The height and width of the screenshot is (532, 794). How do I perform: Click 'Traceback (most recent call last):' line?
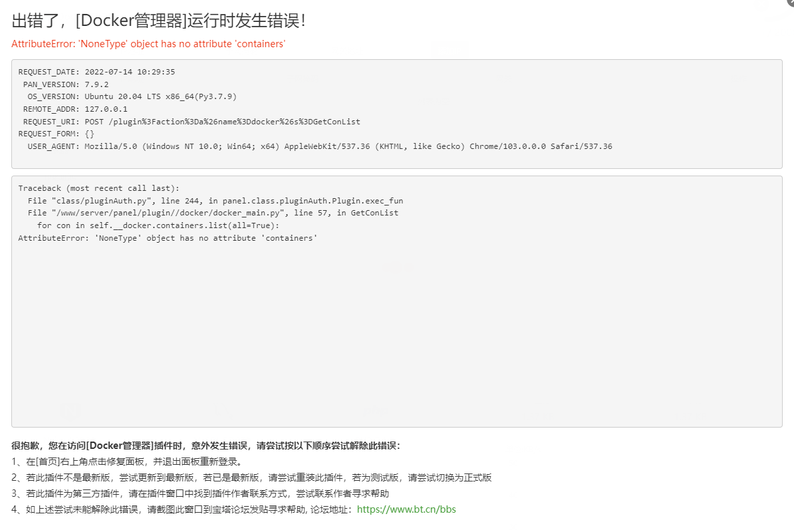pos(98,188)
